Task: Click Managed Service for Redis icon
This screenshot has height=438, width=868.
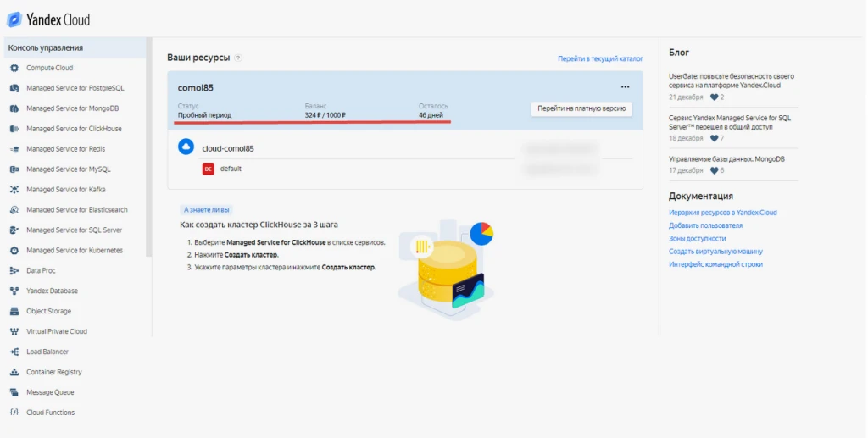Action: (14, 149)
